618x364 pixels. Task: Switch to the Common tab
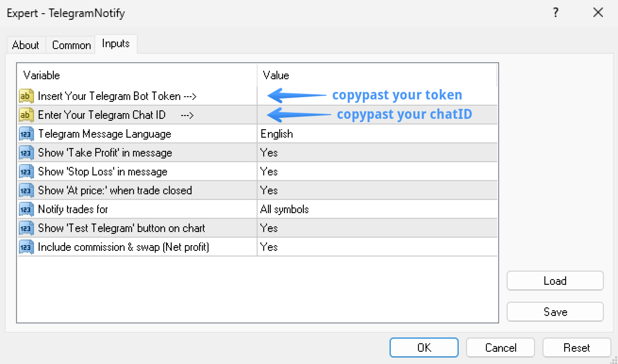(71, 45)
